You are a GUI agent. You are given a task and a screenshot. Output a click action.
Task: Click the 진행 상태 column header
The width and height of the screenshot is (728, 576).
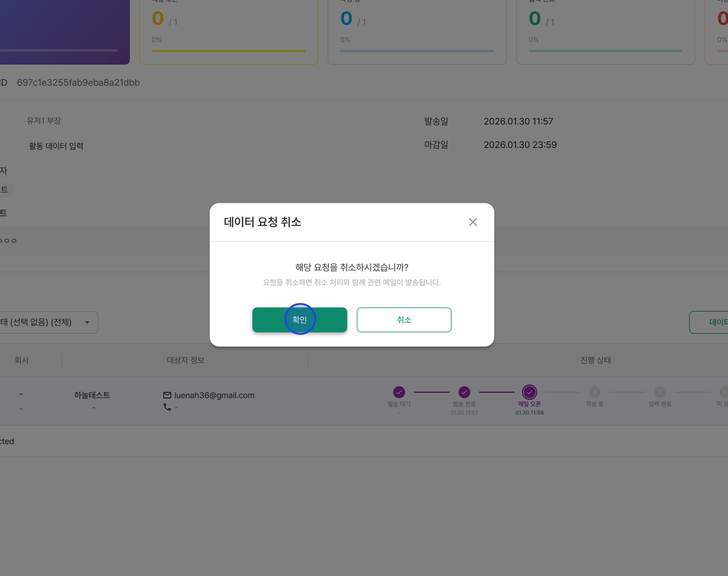tap(595, 360)
